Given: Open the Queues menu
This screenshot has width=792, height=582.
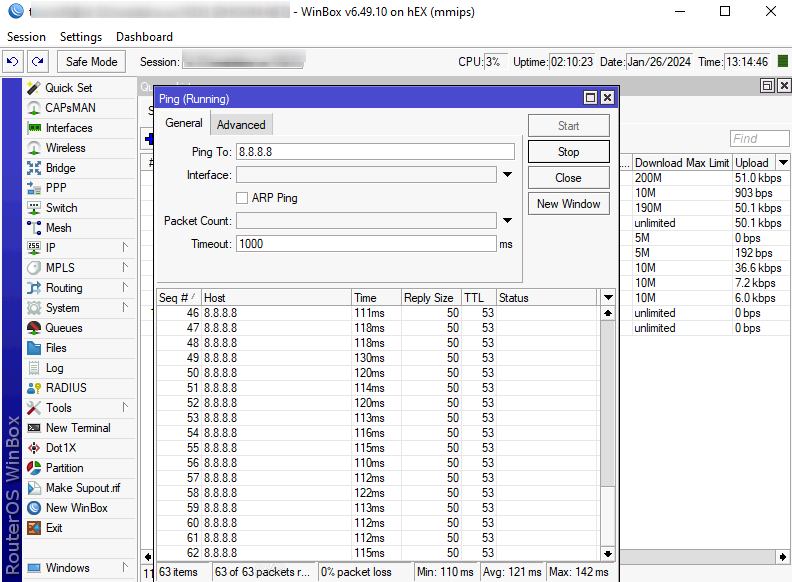Looking at the screenshot, I should click(64, 328).
